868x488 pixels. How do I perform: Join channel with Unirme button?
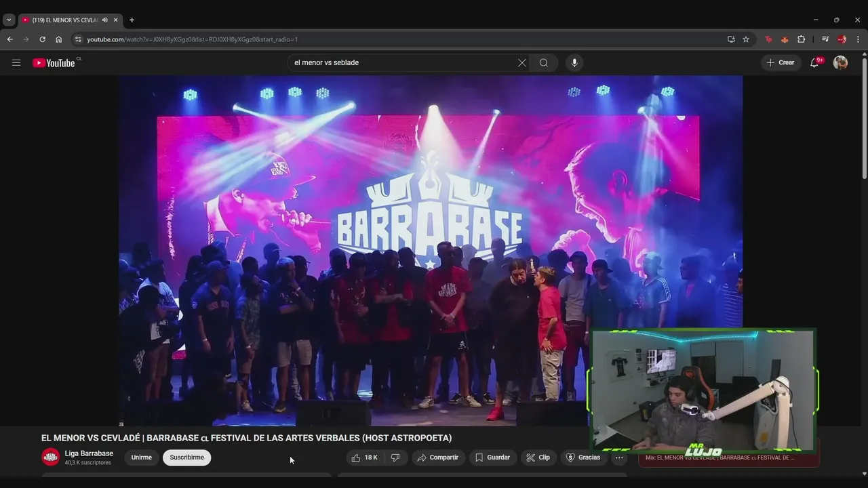pyautogui.click(x=141, y=457)
